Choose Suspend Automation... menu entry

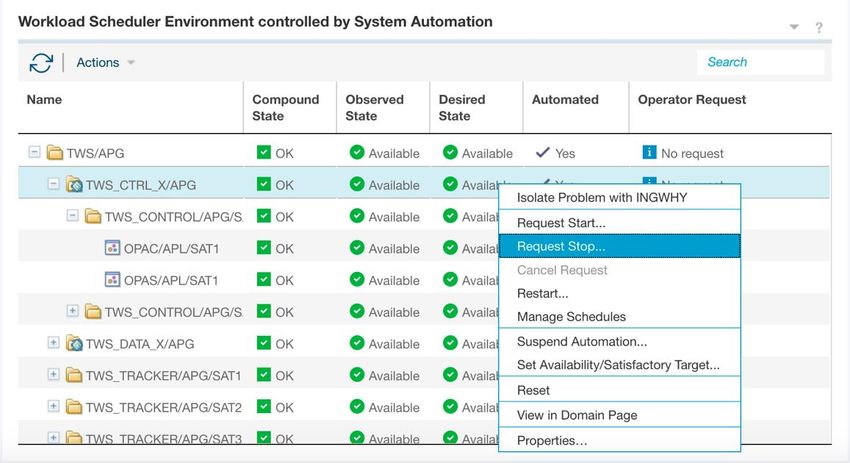(619, 342)
